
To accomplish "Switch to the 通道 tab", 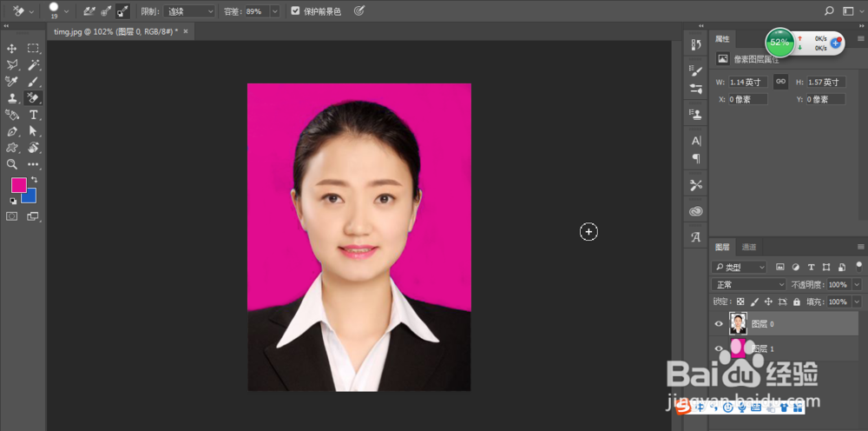I will pyautogui.click(x=749, y=247).
